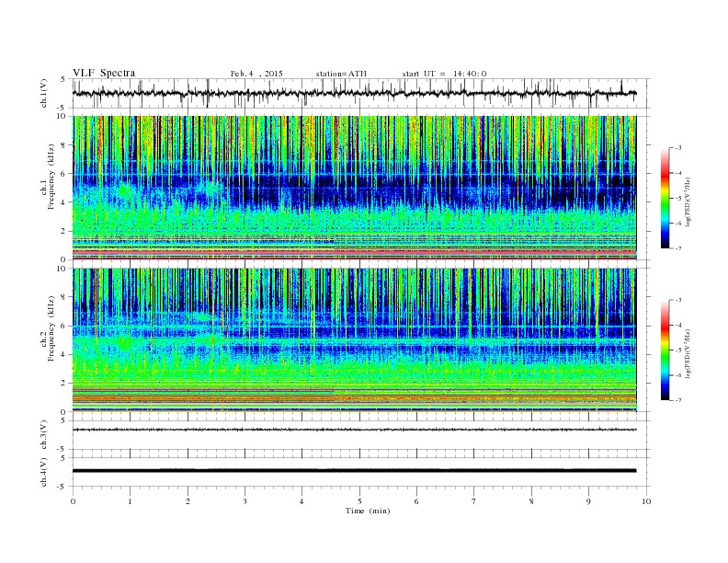Click the '-3' label on ch.2 color bar
Image resolution: width=728 pixels, height=563 pixels.
678,300
